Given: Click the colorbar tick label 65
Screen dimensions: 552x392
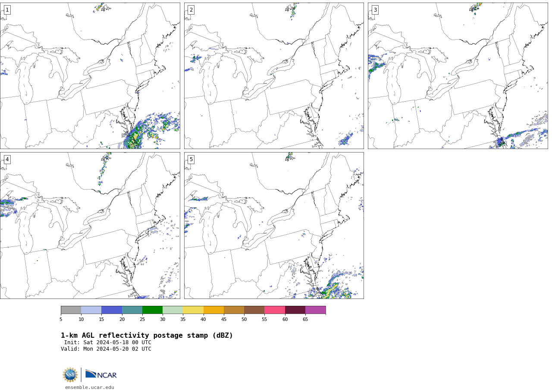Looking at the screenshot, I should 305,319.
